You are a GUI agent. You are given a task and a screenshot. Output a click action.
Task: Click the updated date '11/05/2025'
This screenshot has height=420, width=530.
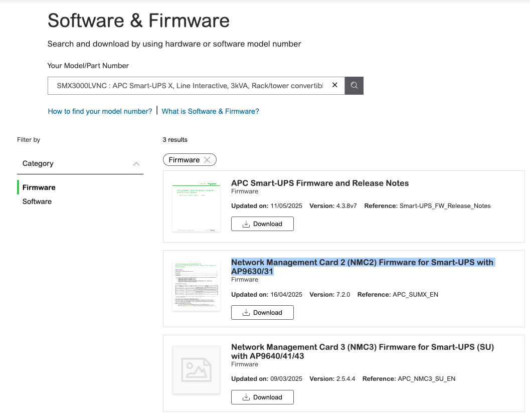286,206
